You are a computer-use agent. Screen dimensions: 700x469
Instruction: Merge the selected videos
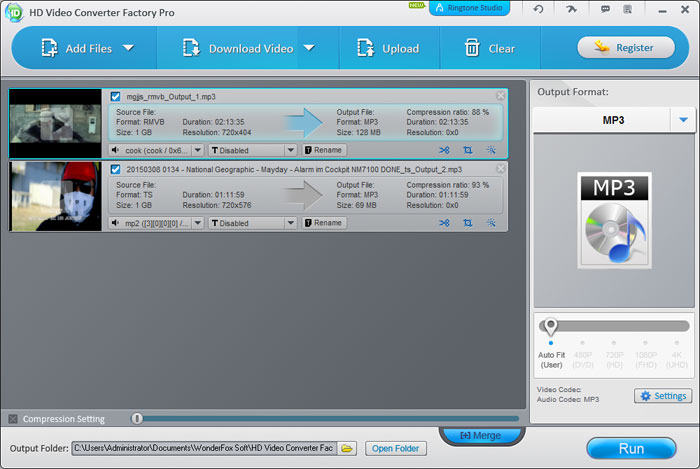[482, 435]
